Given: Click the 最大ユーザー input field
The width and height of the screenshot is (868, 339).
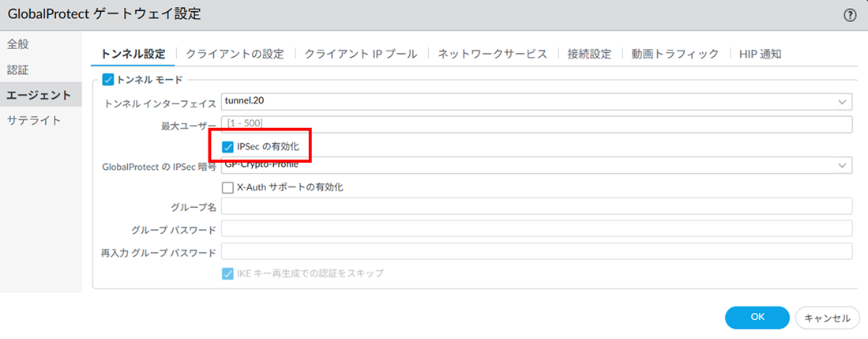Looking at the screenshot, I should pyautogui.click(x=536, y=124).
